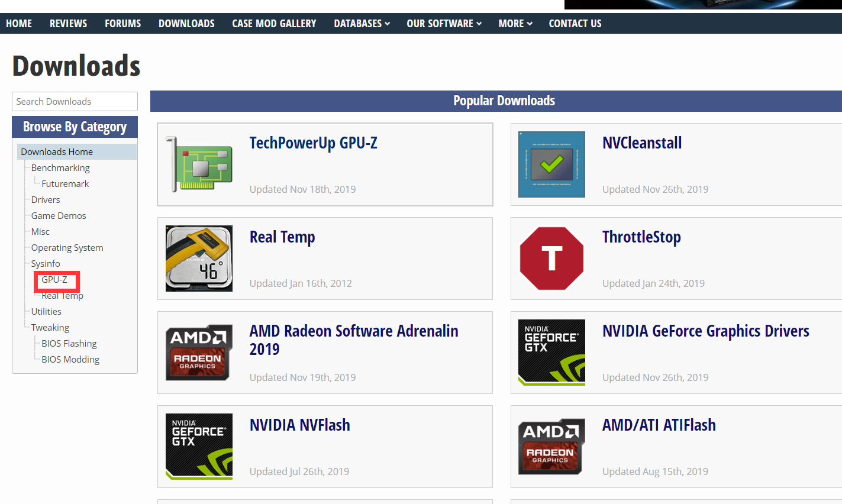This screenshot has width=842, height=504.
Task: Open the Utilities category
Action: coord(46,312)
